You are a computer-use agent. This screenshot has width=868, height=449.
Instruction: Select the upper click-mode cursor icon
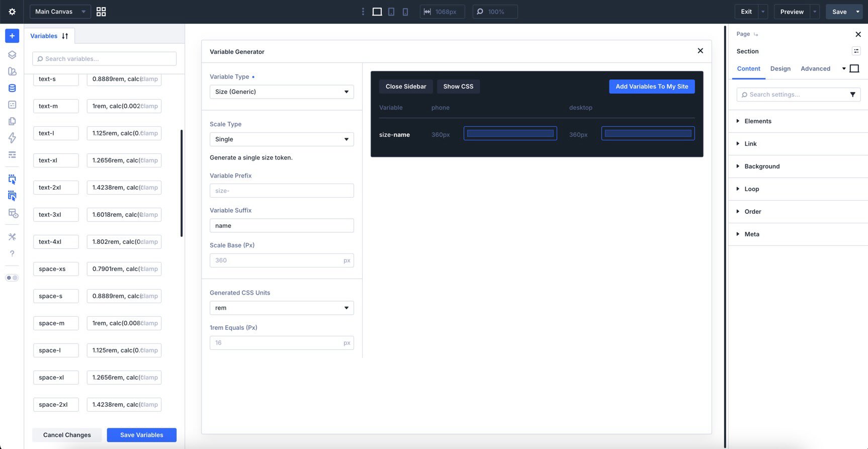click(12, 179)
